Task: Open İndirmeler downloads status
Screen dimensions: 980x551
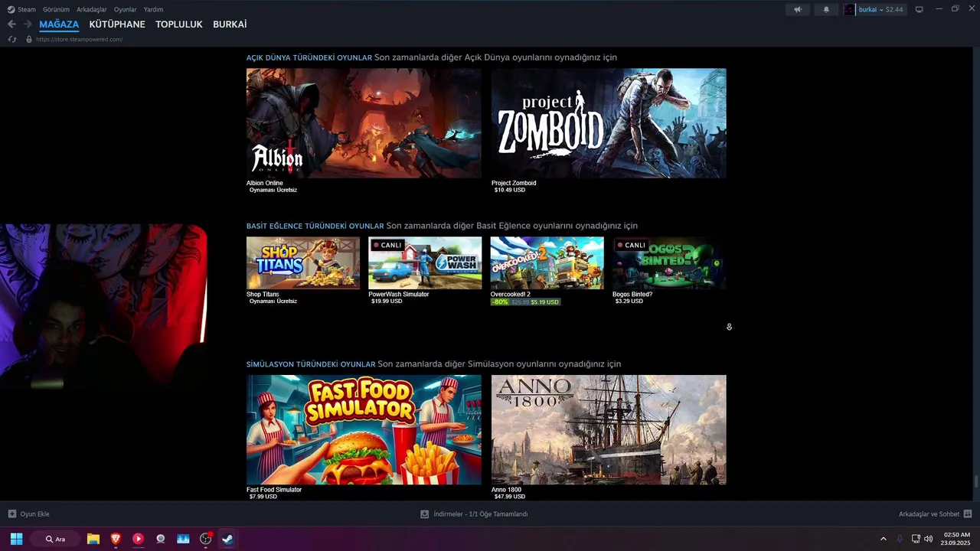Action: (x=474, y=514)
